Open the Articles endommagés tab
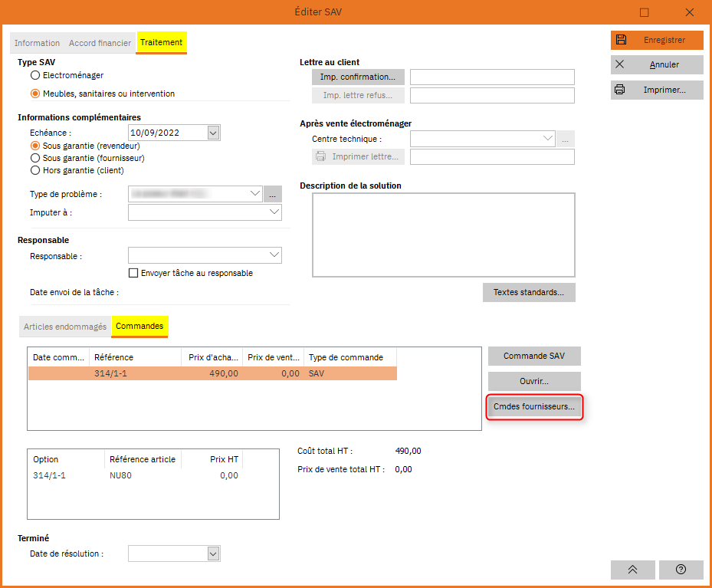 [x=65, y=327]
